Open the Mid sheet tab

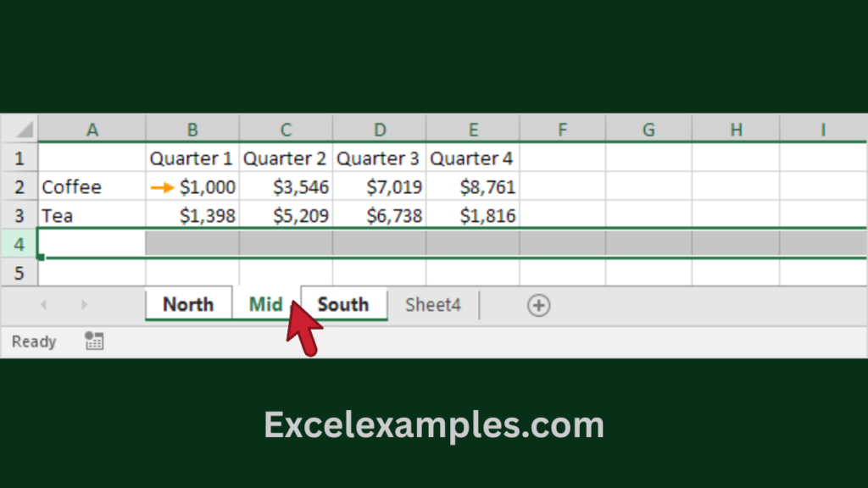coord(265,305)
